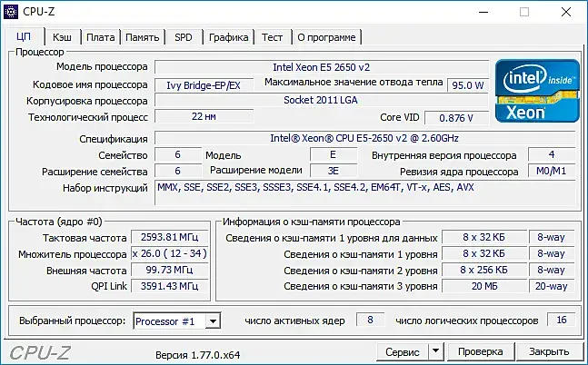Switch to the Тест tab

pyautogui.click(x=272, y=37)
